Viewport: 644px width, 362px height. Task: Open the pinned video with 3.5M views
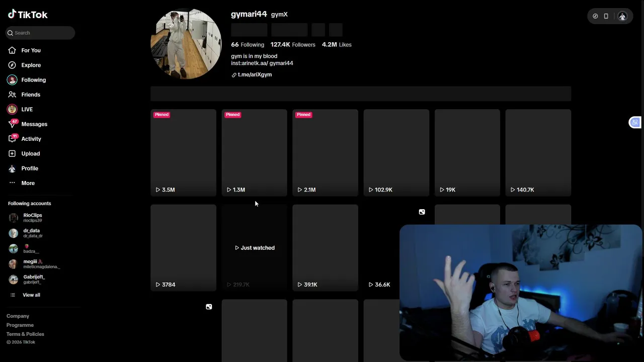183,152
